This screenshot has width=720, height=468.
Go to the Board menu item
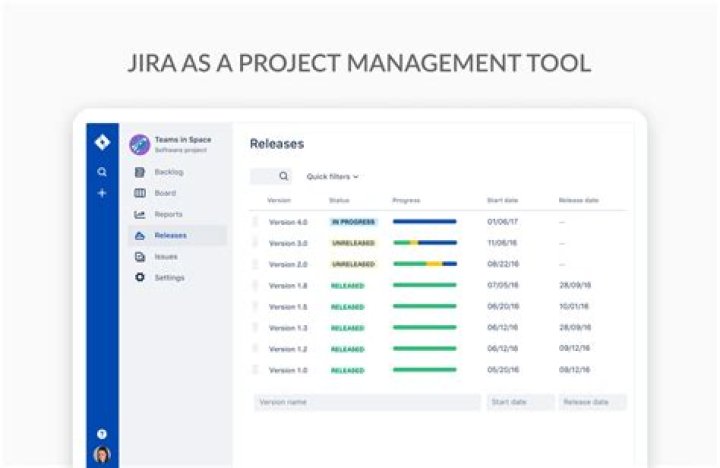165,193
